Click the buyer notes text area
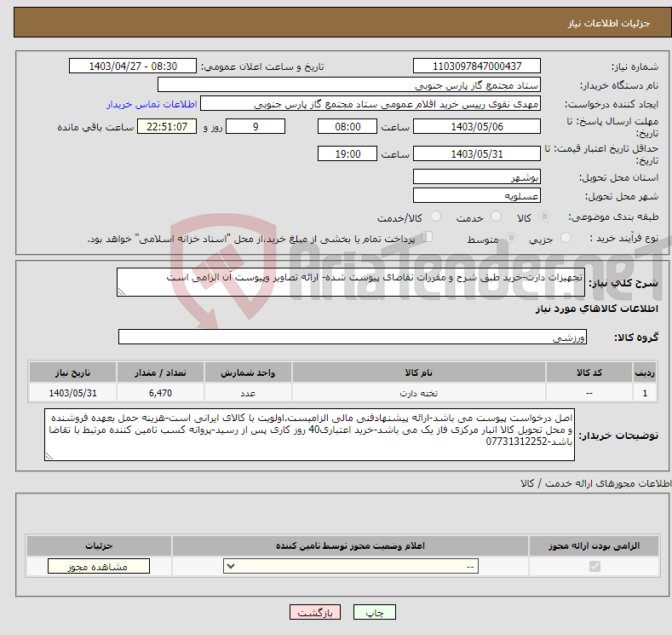This screenshot has height=635, width=672. pos(309,435)
